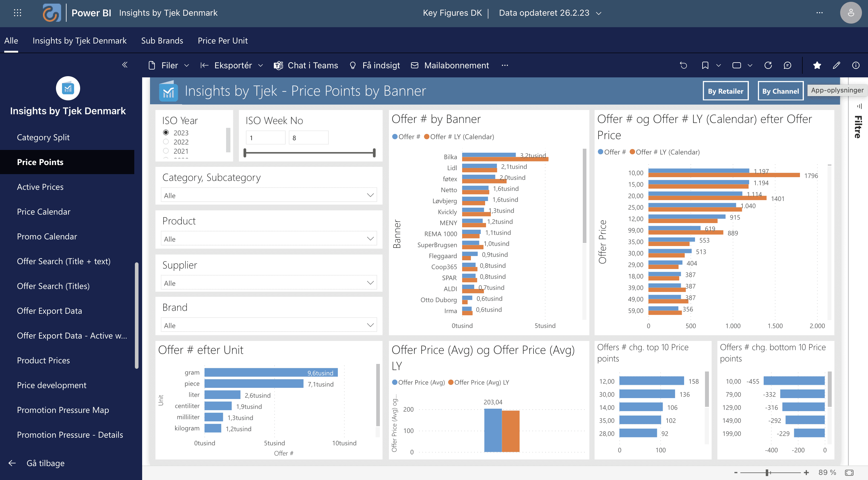Select the 2023 ISO Year radio button

point(166,132)
